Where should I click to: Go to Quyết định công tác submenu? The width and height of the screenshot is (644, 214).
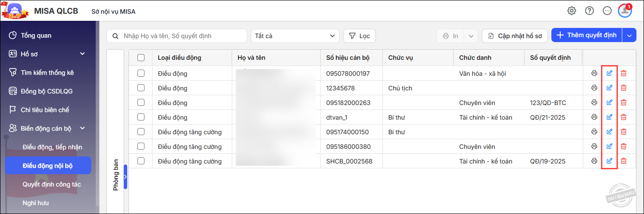coord(51,184)
